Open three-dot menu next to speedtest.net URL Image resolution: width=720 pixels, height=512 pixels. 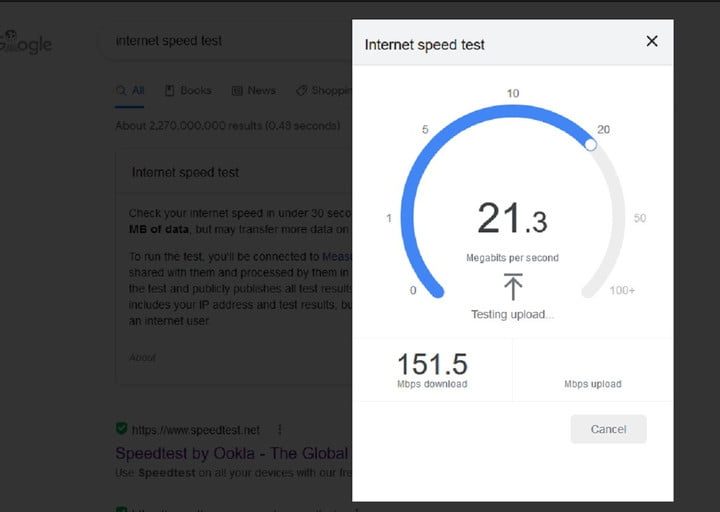279,429
